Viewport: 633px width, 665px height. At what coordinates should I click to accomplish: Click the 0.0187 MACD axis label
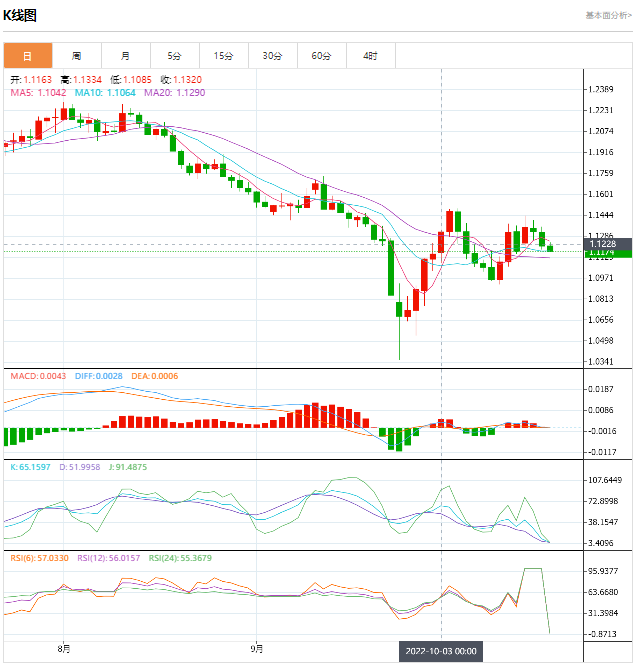(600, 389)
